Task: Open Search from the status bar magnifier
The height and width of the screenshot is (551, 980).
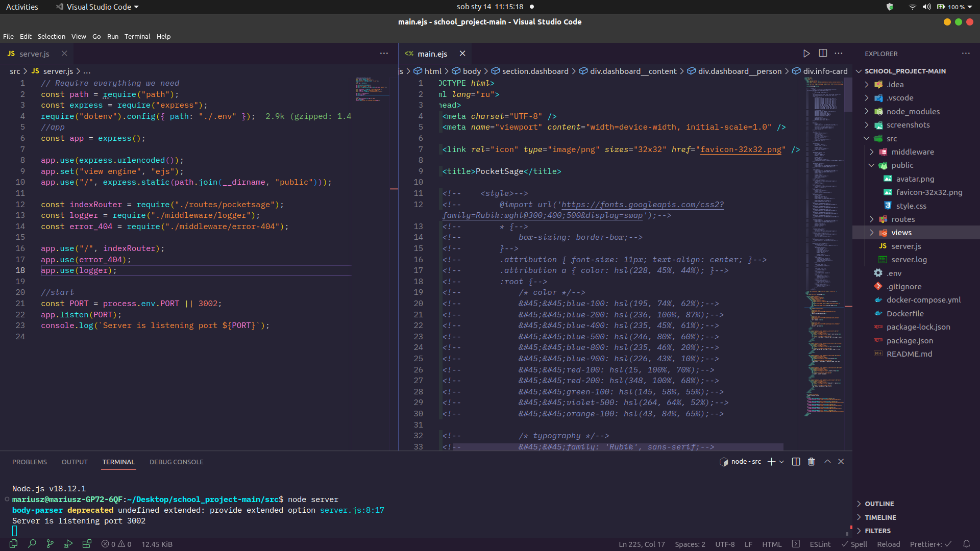Action: [32, 544]
